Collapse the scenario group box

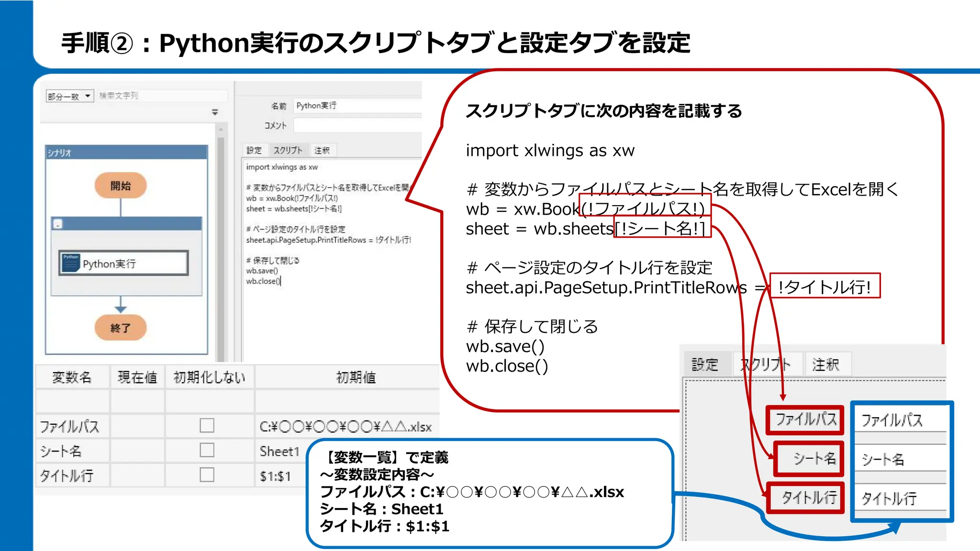click(x=58, y=224)
